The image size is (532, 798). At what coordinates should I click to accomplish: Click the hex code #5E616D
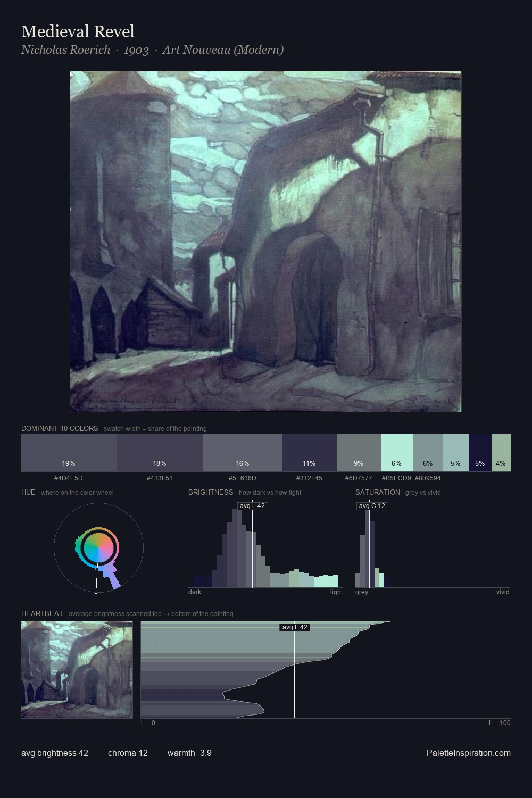pyautogui.click(x=243, y=478)
